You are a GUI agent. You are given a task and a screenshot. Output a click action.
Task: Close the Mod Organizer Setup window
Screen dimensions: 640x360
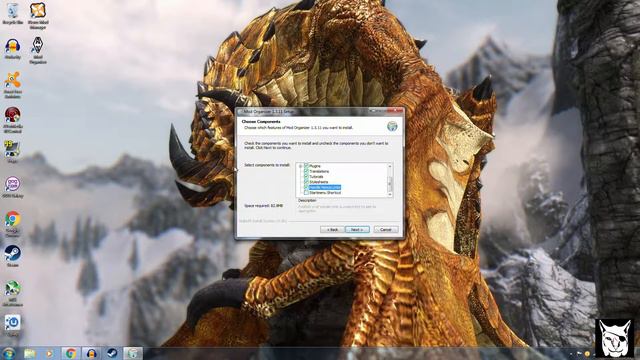[x=396, y=111]
